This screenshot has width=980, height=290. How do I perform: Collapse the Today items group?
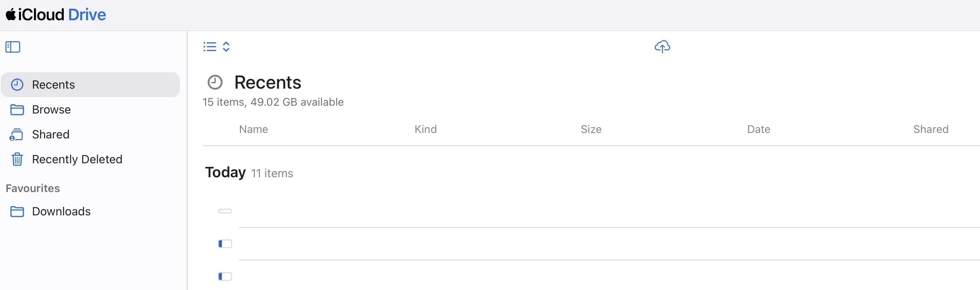pyautogui.click(x=225, y=172)
